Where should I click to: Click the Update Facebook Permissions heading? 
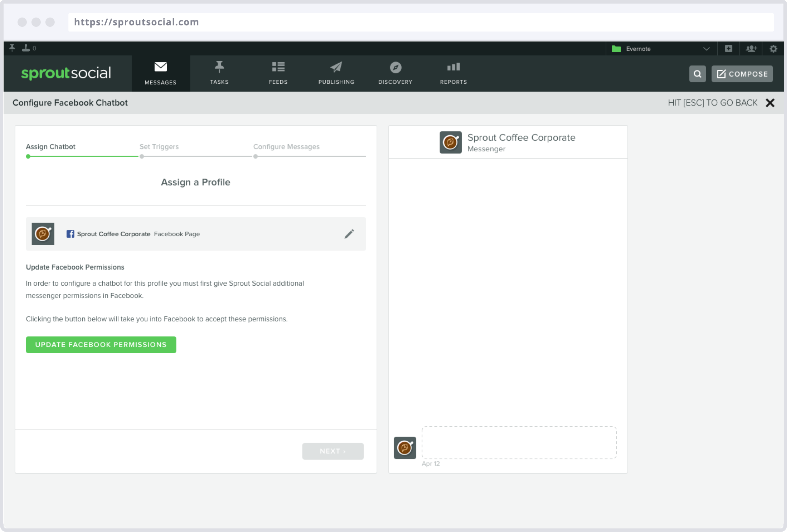75,267
